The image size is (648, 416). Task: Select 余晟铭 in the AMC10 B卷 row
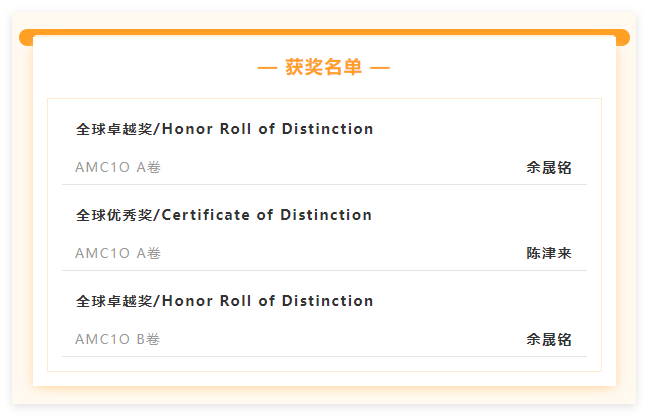pyautogui.click(x=549, y=340)
